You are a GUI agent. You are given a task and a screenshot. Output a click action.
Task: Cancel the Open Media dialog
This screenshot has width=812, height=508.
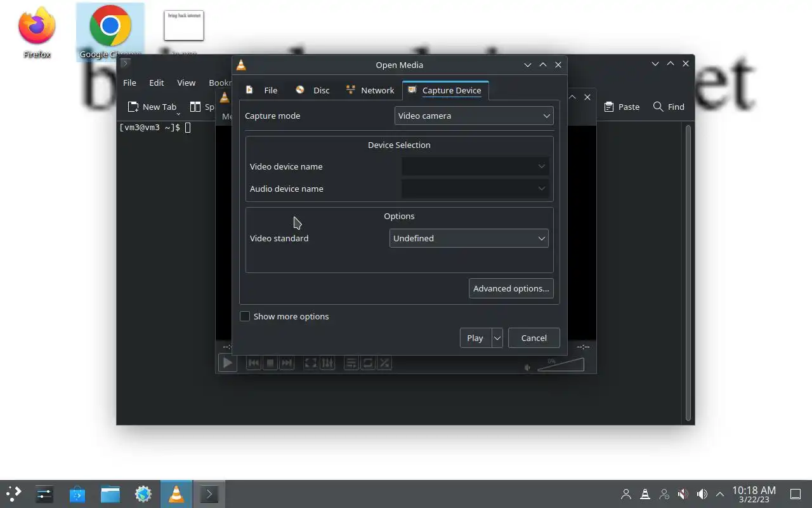coord(534,338)
